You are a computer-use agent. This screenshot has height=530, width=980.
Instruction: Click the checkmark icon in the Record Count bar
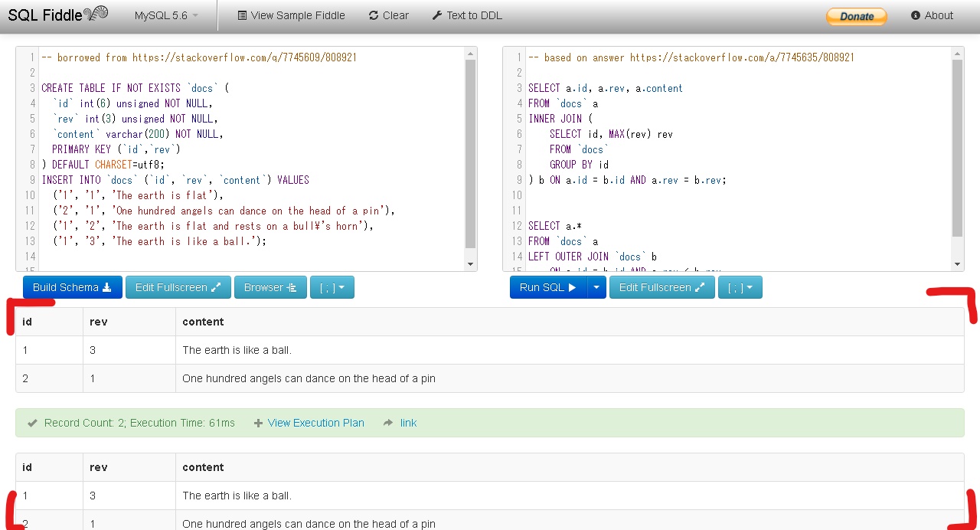tap(31, 422)
